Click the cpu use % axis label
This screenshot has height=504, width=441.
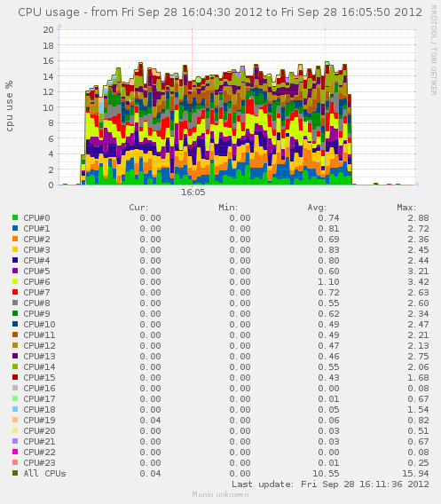click(9, 106)
